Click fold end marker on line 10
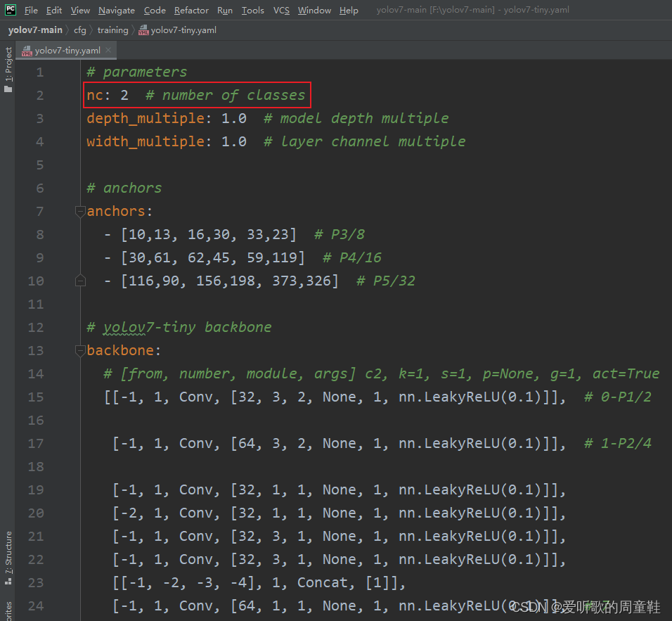The width and height of the screenshot is (672, 621). pyautogui.click(x=80, y=281)
